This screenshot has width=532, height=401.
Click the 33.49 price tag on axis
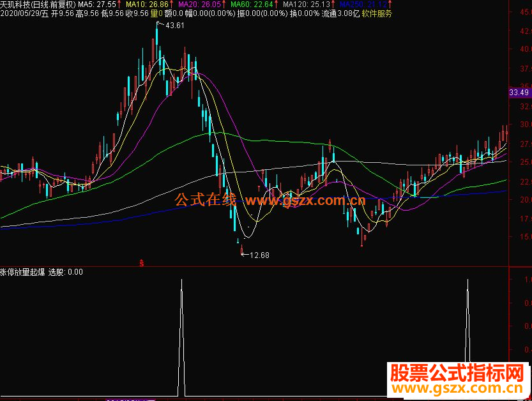pyautogui.click(x=519, y=93)
